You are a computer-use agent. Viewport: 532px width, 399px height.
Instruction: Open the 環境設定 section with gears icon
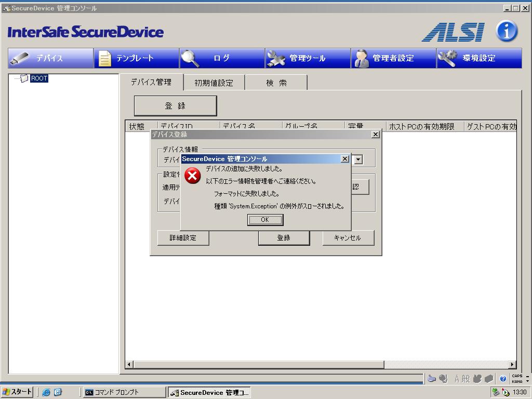pyautogui.click(x=479, y=58)
